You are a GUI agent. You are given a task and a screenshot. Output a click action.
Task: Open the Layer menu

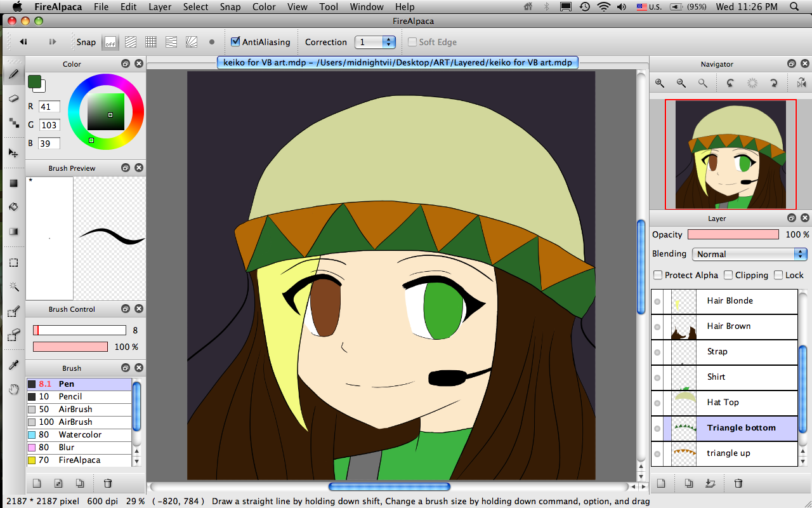pos(160,7)
